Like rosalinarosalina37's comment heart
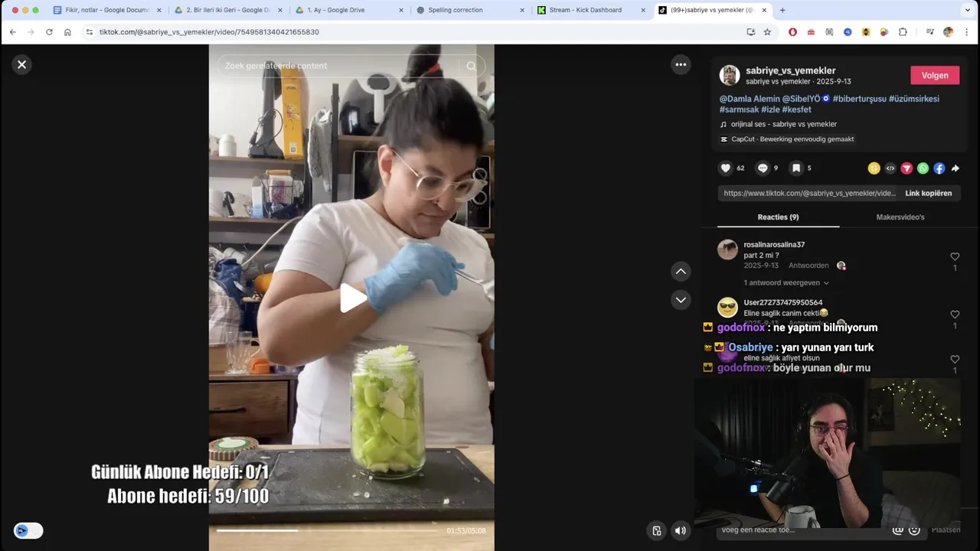The image size is (980, 551). (x=955, y=257)
